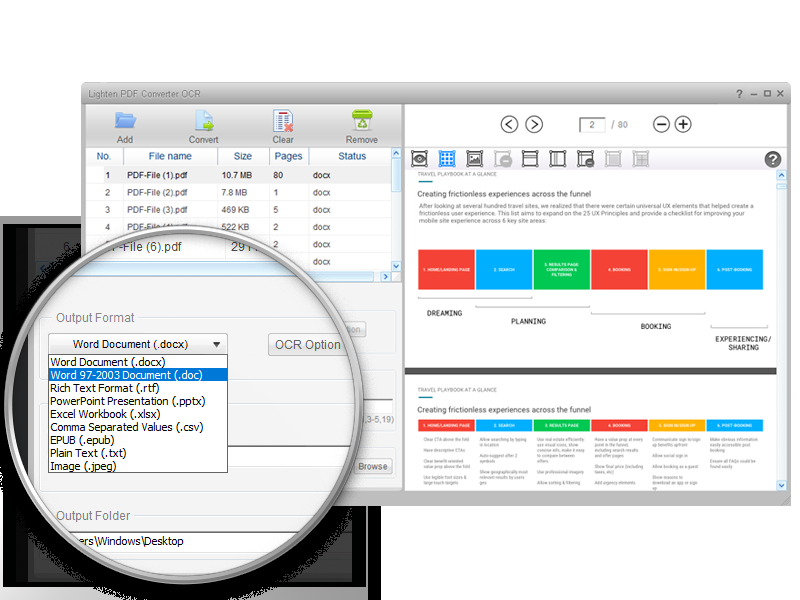Click the grayed split cells icon
This screenshot has height=600, width=800.
point(641,159)
